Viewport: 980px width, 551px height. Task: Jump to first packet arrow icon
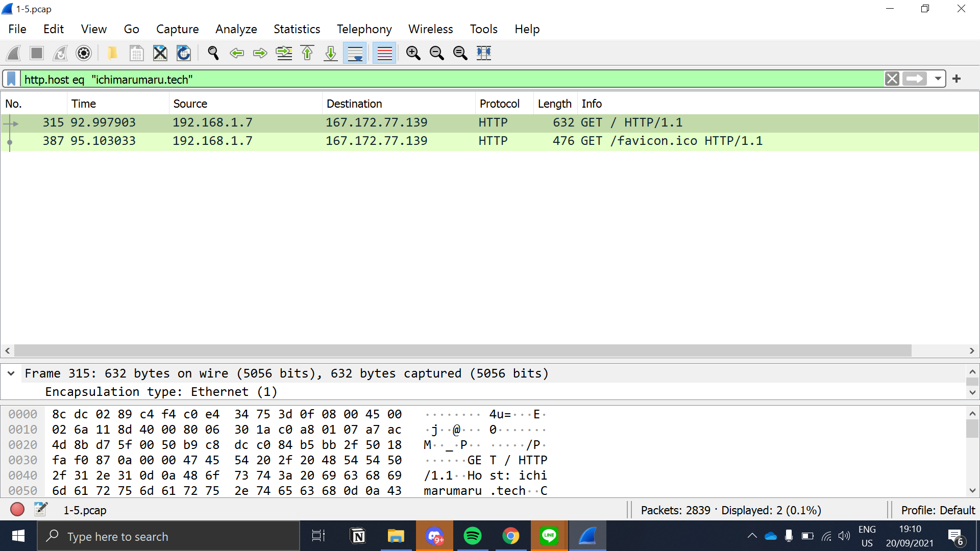[x=307, y=53]
